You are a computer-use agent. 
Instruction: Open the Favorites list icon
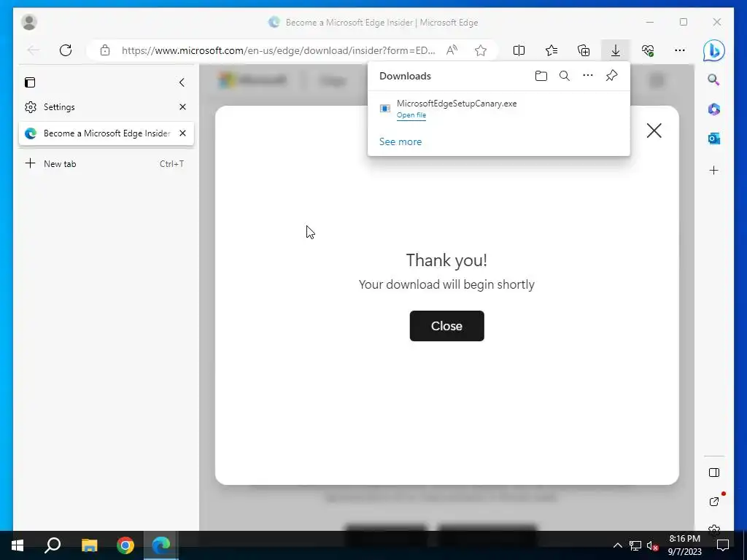click(x=551, y=50)
